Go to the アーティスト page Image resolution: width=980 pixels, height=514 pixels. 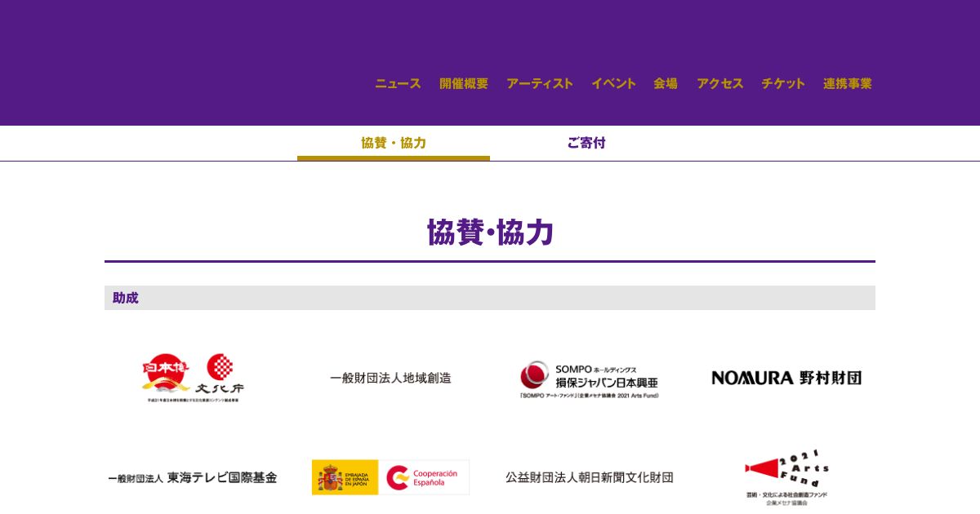540,83
